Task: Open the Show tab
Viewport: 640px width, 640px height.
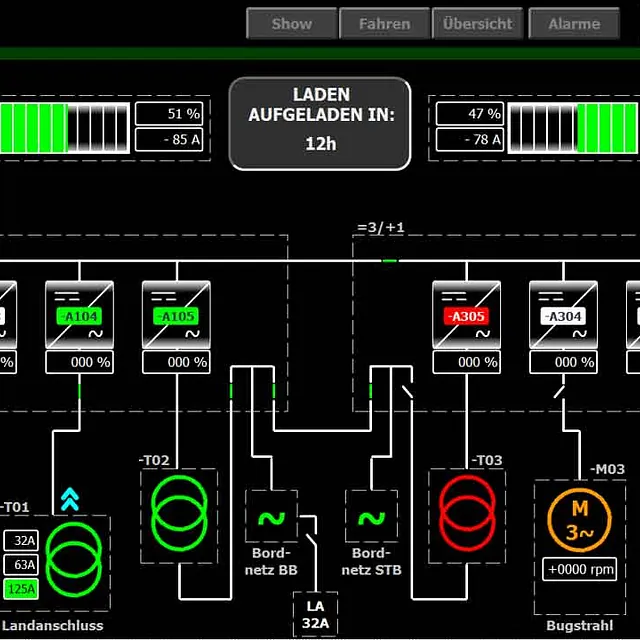Action: [x=291, y=23]
